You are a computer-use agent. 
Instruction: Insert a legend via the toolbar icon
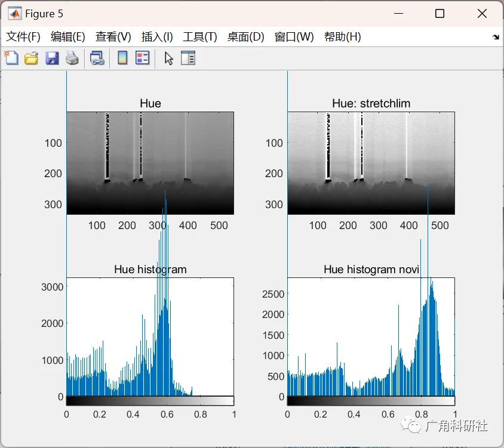coord(142,58)
